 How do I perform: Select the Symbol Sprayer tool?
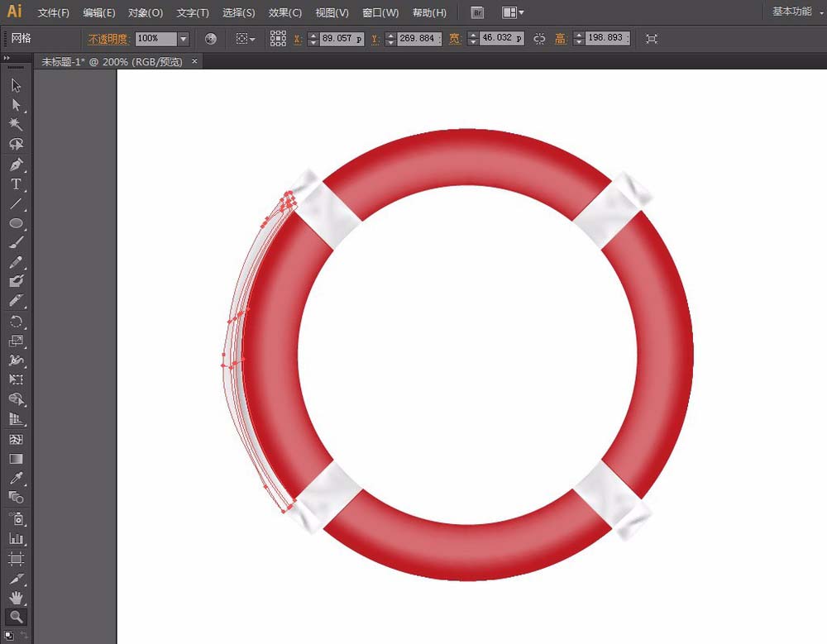click(16, 519)
